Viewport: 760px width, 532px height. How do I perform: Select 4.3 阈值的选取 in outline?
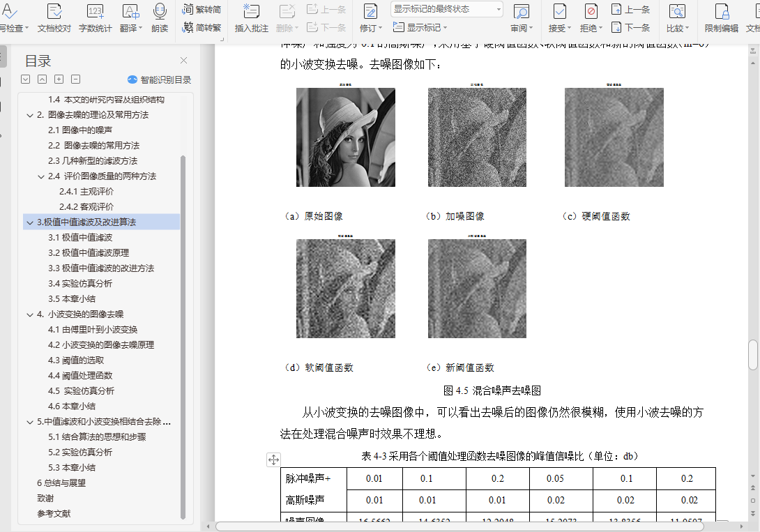click(x=76, y=360)
